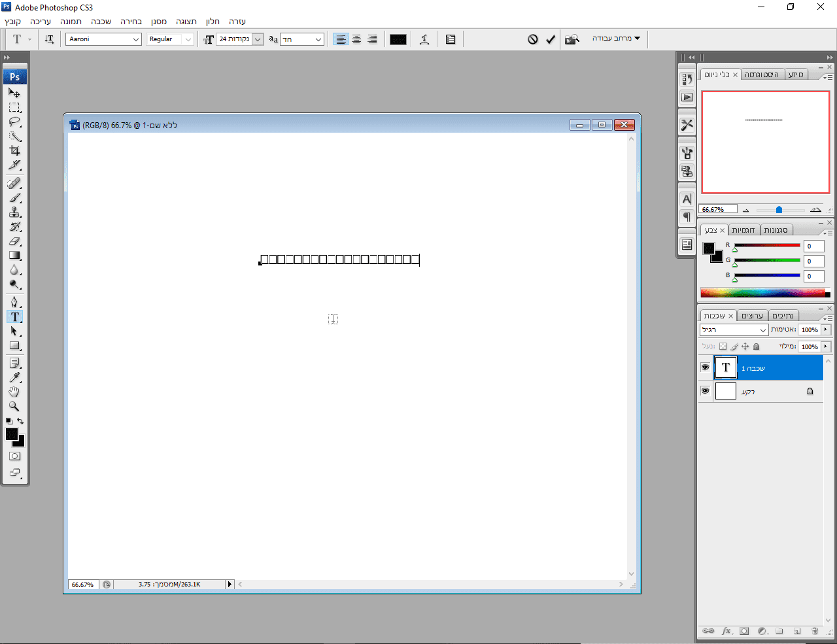Create a new adjustment layer

(x=762, y=631)
